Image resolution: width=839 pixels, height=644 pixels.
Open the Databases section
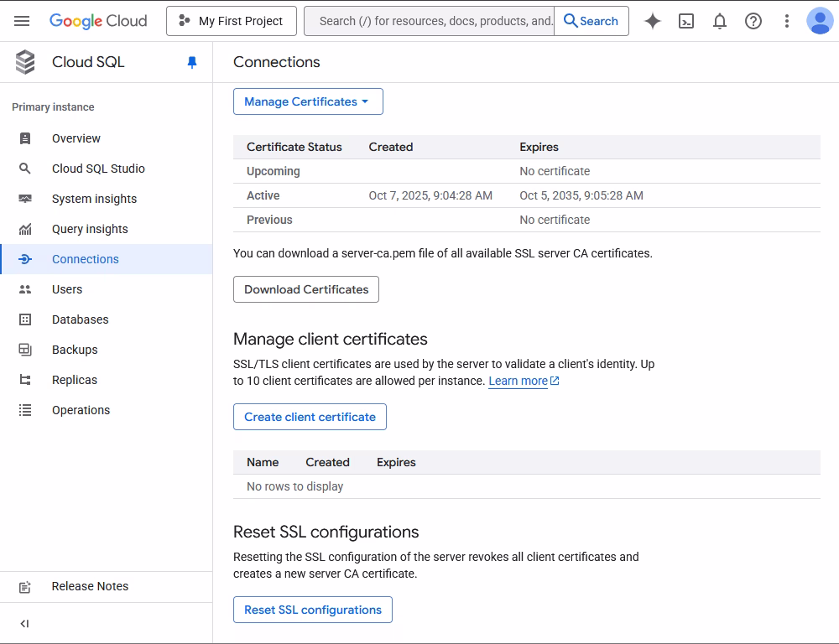click(80, 319)
